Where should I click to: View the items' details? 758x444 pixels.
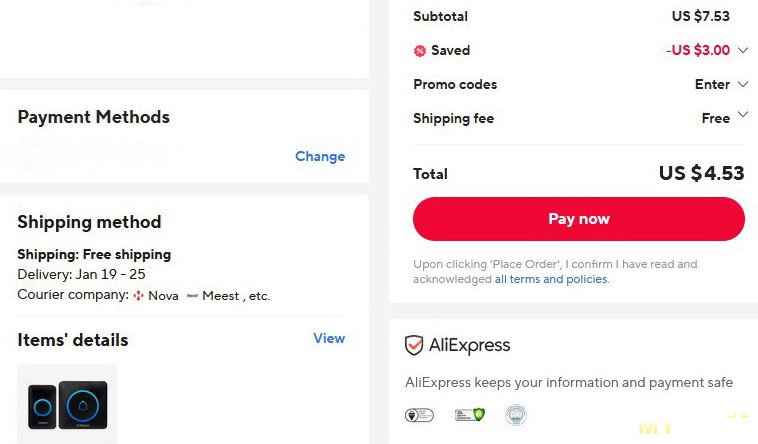[329, 338]
